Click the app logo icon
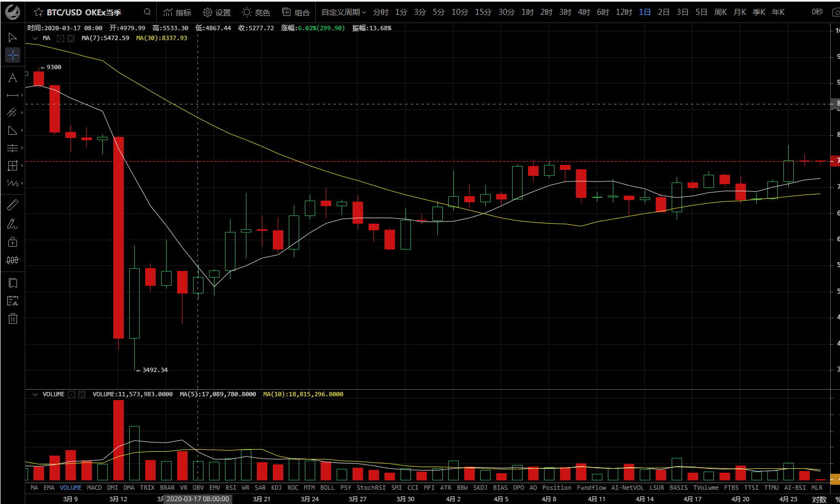The width and height of the screenshot is (840, 504). [x=12, y=12]
